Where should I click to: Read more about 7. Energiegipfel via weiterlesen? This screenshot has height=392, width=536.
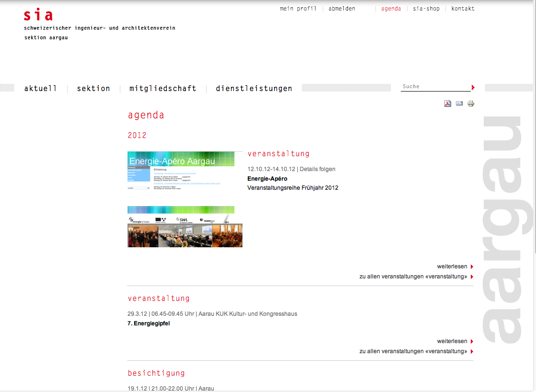pyautogui.click(x=452, y=341)
